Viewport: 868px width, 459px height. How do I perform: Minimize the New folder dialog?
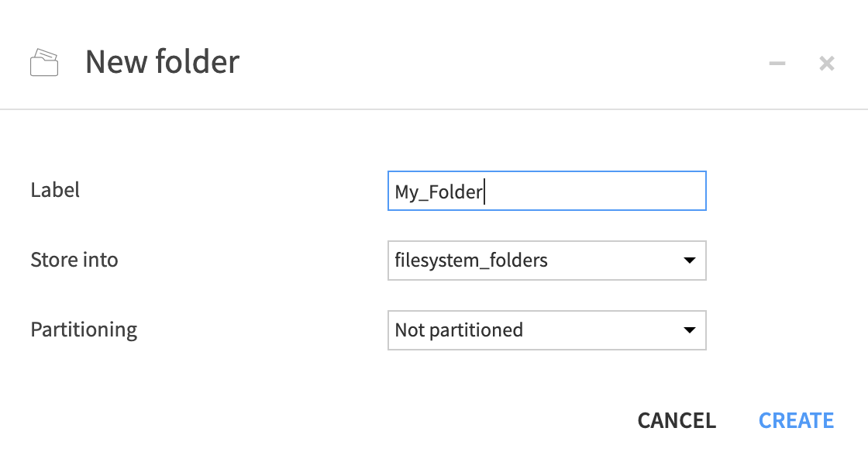pyautogui.click(x=777, y=64)
